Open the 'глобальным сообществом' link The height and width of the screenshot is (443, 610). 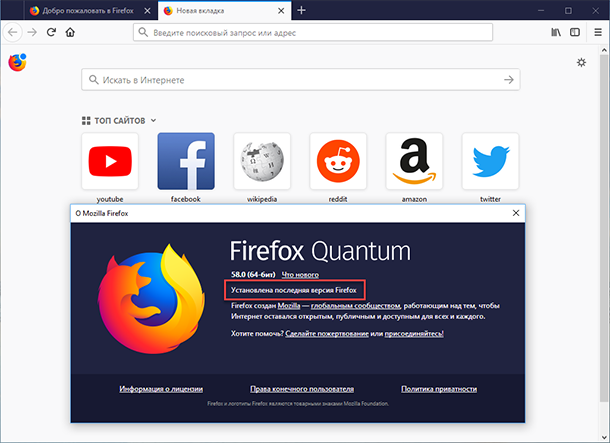tap(355, 306)
